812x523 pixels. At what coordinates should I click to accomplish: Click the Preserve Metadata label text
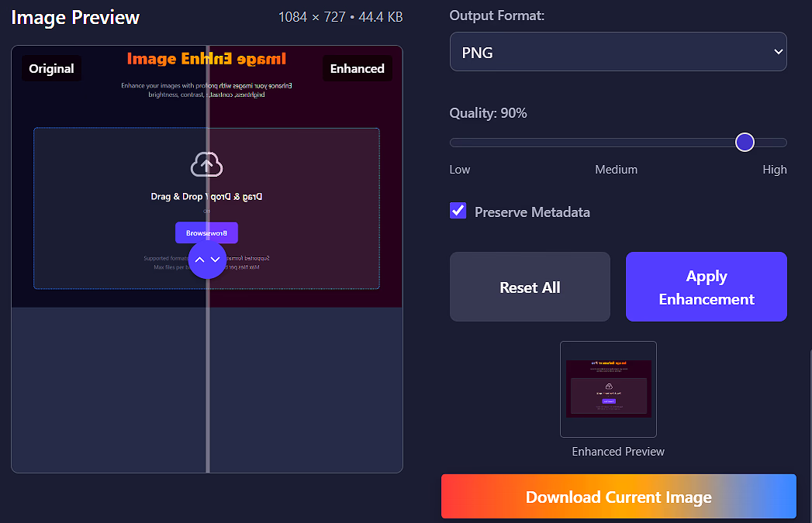coord(532,212)
